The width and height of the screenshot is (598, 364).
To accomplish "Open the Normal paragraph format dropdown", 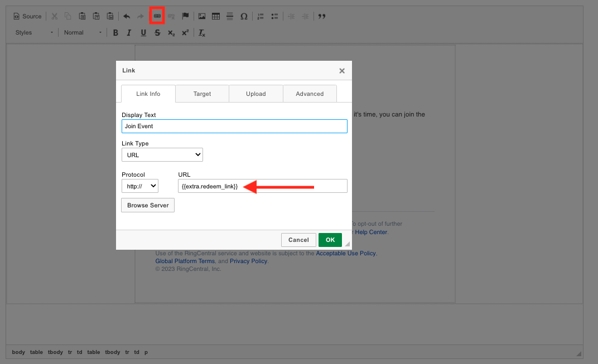I will pyautogui.click(x=83, y=33).
